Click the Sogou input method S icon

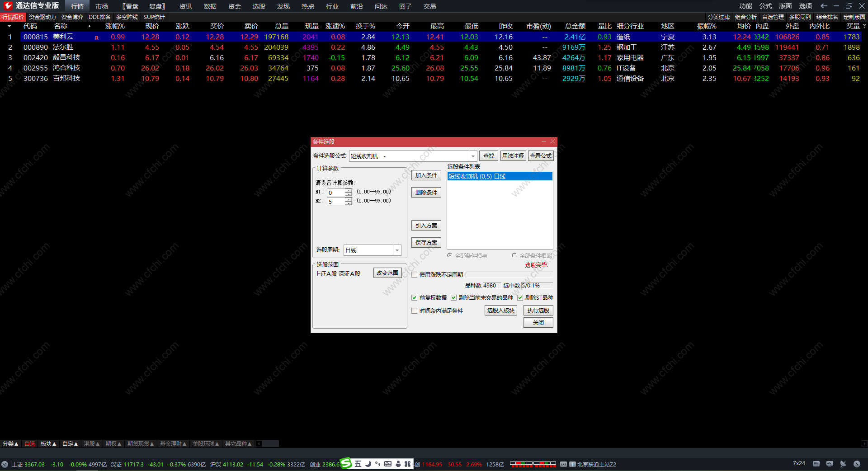(346, 463)
